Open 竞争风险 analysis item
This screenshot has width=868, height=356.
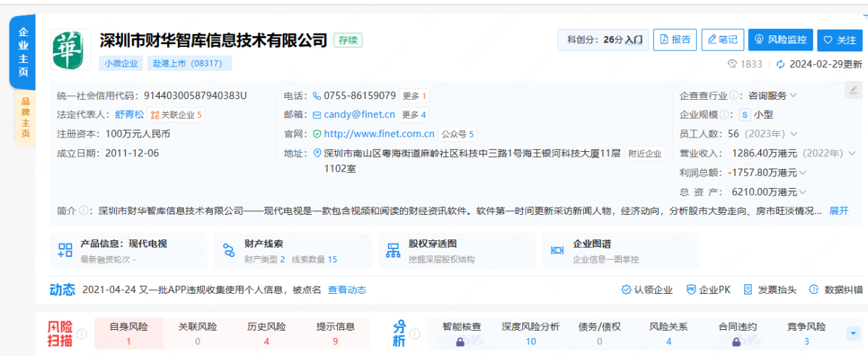pos(807,334)
